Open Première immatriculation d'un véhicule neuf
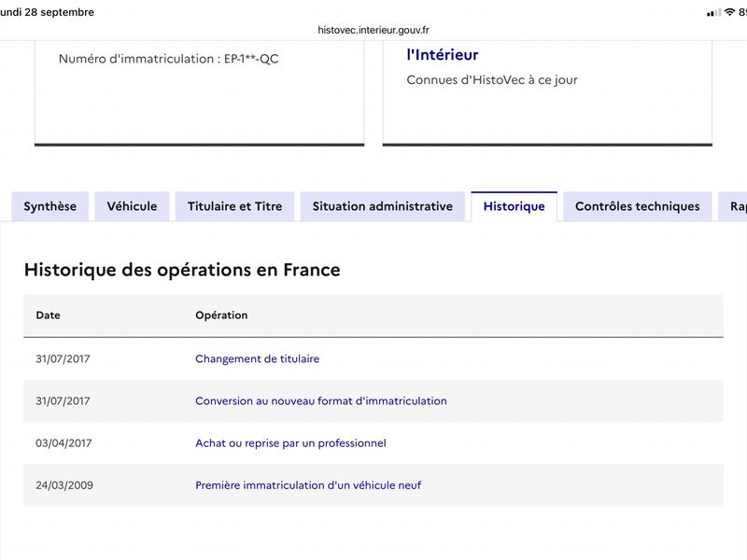 point(308,485)
